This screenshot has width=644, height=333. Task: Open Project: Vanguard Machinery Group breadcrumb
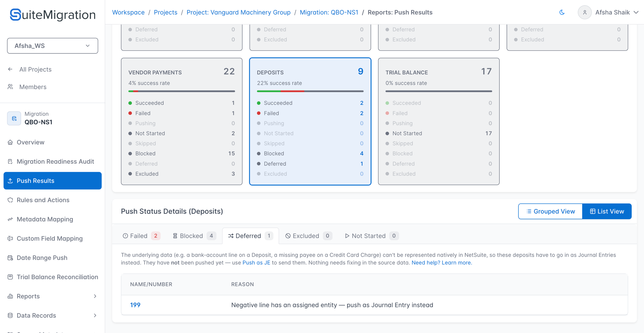pyautogui.click(x=239, y=12)
